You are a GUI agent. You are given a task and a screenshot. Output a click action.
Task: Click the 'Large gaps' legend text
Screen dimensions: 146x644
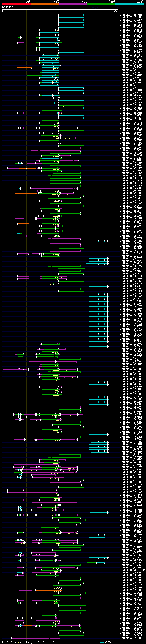coord(10,642)
